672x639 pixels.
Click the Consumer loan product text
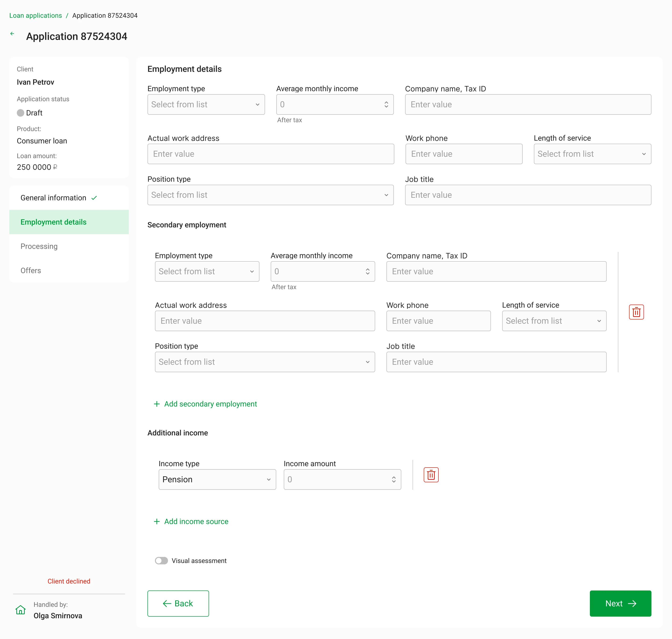pos(42,141)
